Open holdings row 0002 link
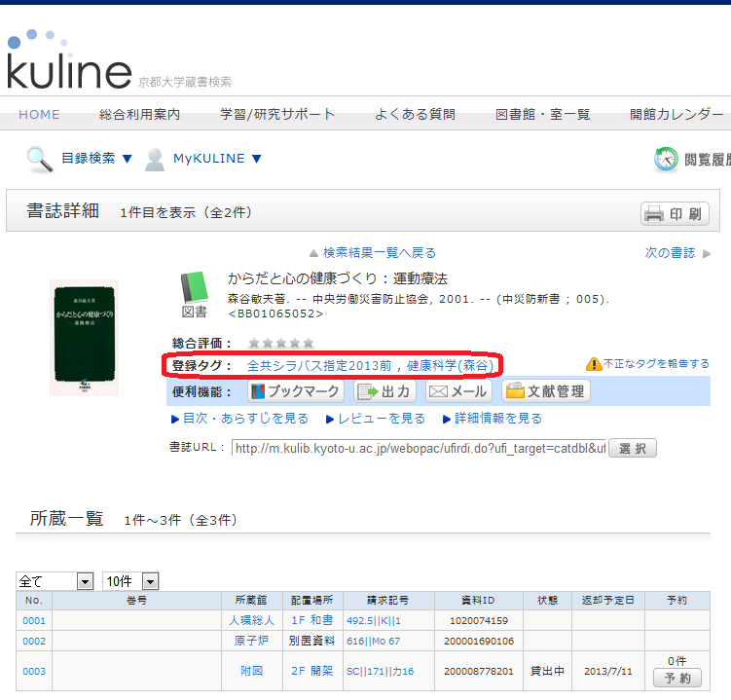731x700 pixels. pyautogui.click(x=34, y=642)
